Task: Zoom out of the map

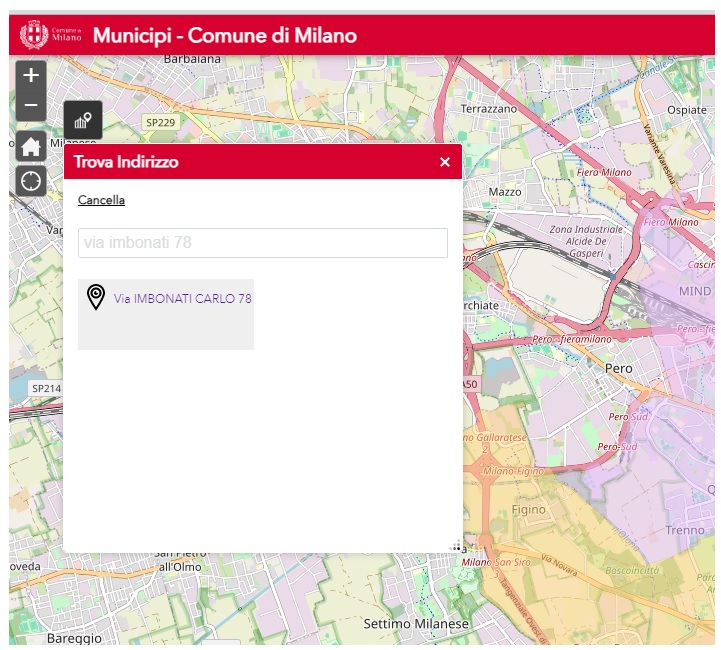Action: pos(31,106)
